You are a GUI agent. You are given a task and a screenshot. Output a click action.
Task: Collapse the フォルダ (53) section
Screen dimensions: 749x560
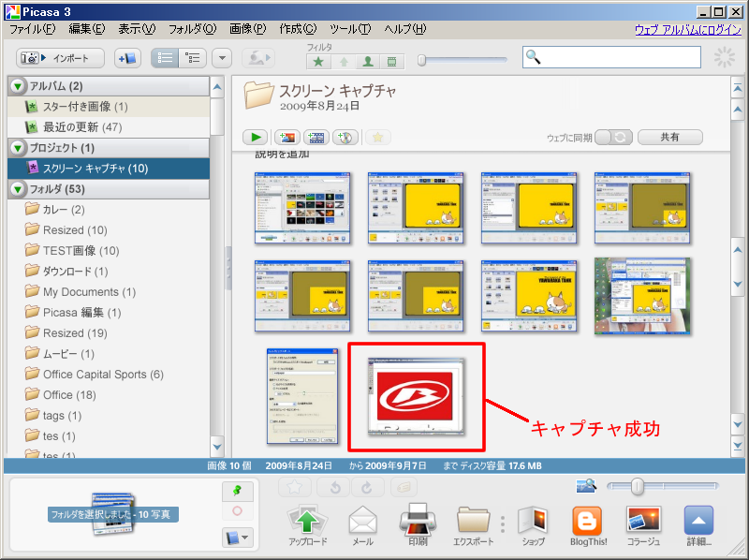[x=18, y=189]
